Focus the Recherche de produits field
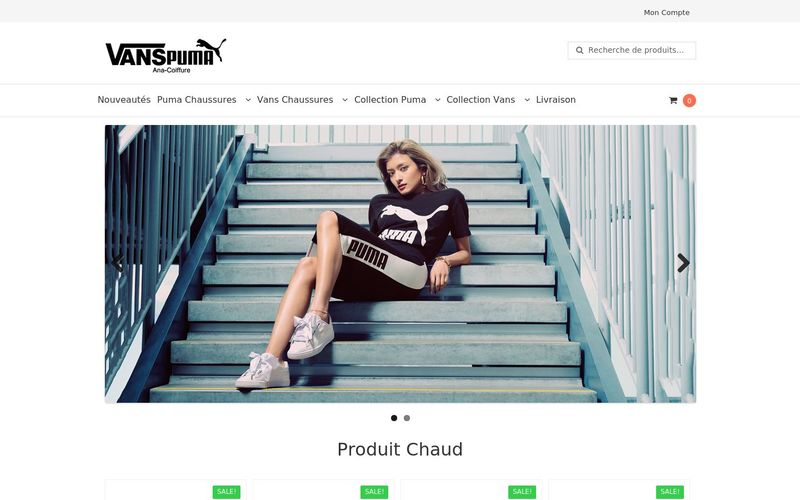The width and height of the screenshot is (800, 500). point(632,51)
